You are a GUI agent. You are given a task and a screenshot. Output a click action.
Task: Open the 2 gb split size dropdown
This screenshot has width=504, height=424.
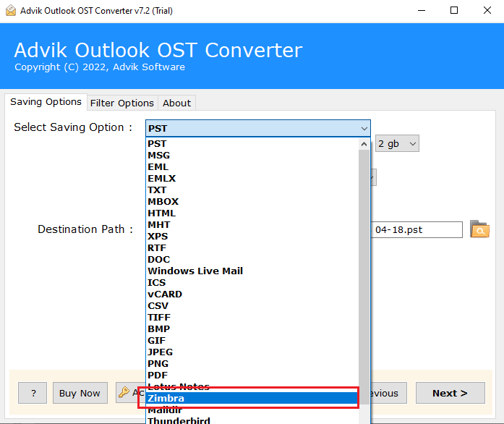coord(397,143)
